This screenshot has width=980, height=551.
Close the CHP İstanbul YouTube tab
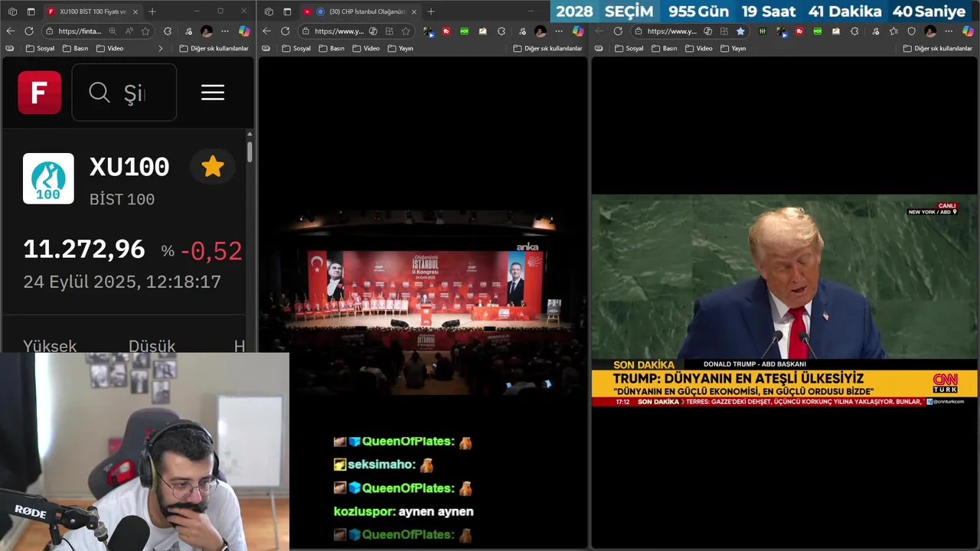[414, 11]
